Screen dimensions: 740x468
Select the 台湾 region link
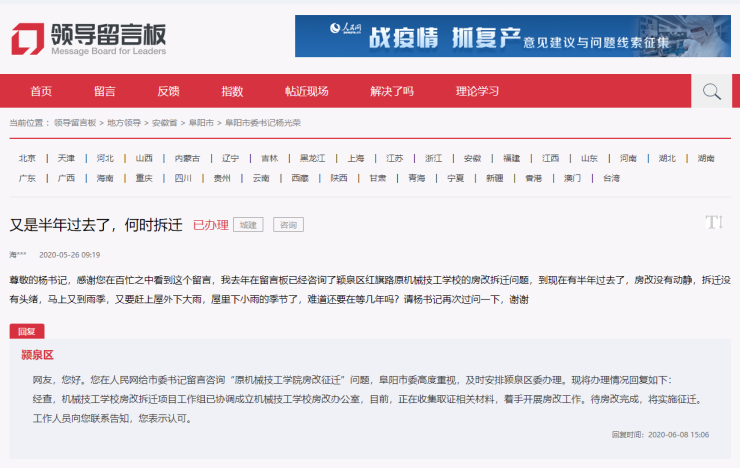pyautogui.click(x=611, y=178)
